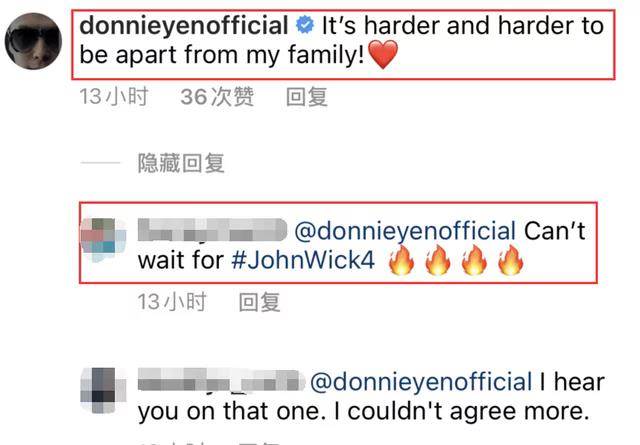Reply to the JohnWick4 comment via 回复
This screenshot has width=640, height=445.
(260, 302)
